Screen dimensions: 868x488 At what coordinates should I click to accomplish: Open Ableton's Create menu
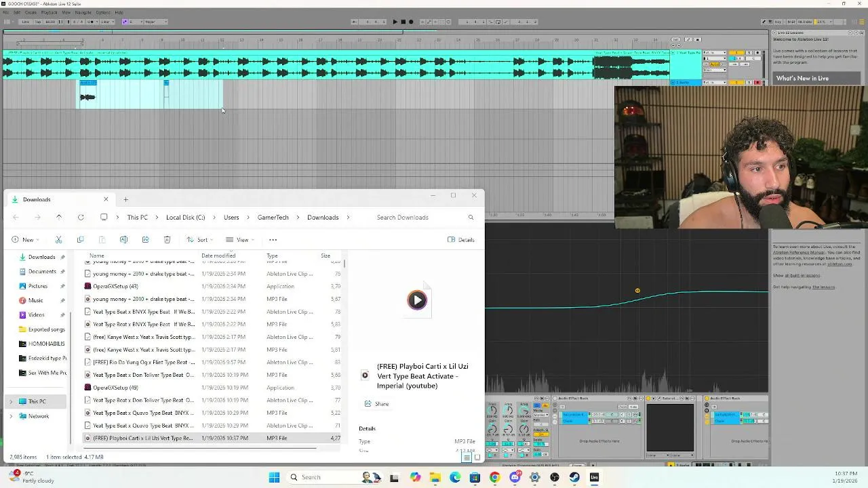coord(31,12)
